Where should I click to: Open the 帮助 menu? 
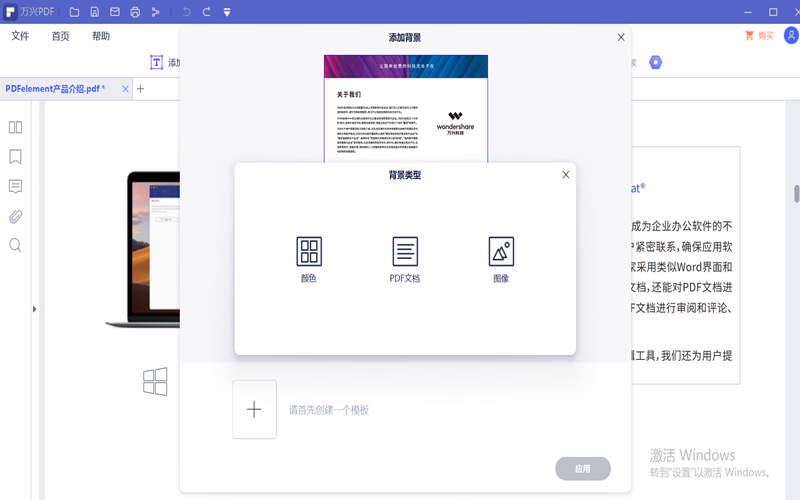pos(101,36)
